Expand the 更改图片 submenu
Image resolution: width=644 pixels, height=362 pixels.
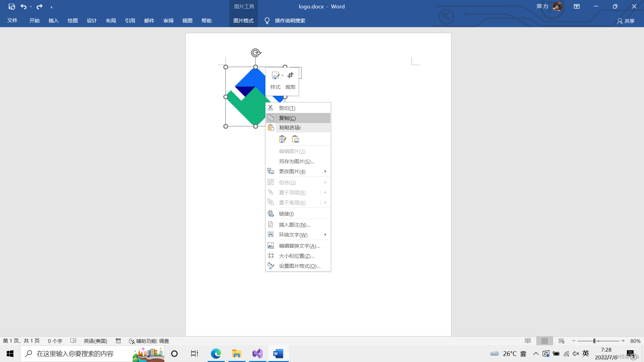[325, 171]
